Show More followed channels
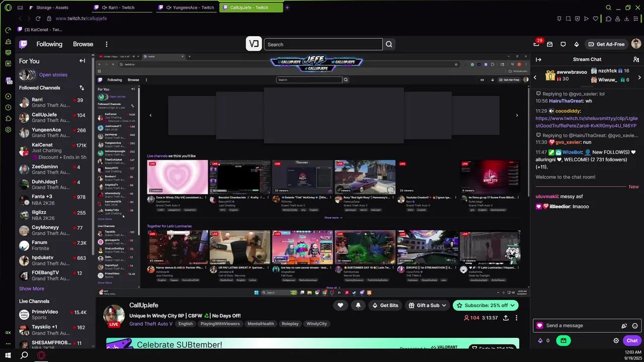The height and width of the screenshot is (362, 644). point(31,289)
